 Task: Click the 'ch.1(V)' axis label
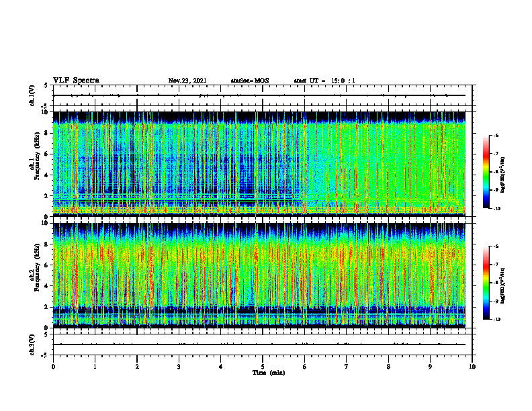[32, 95]
